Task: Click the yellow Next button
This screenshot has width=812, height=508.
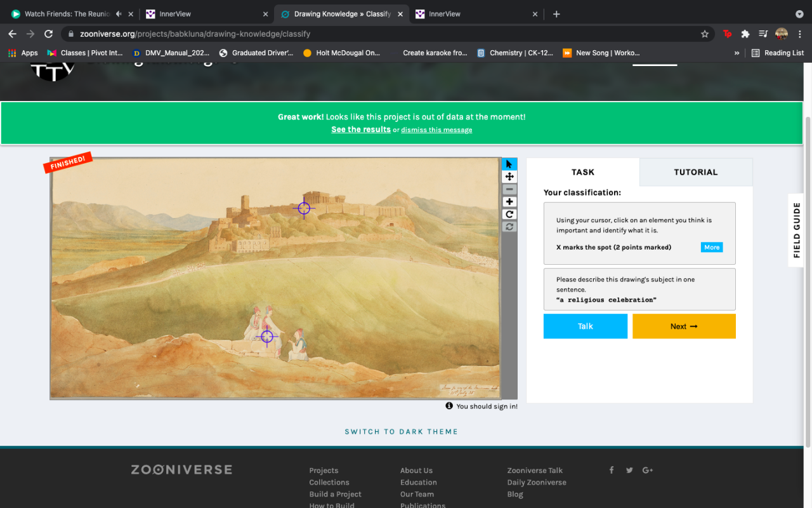Action: click(684, 326)
